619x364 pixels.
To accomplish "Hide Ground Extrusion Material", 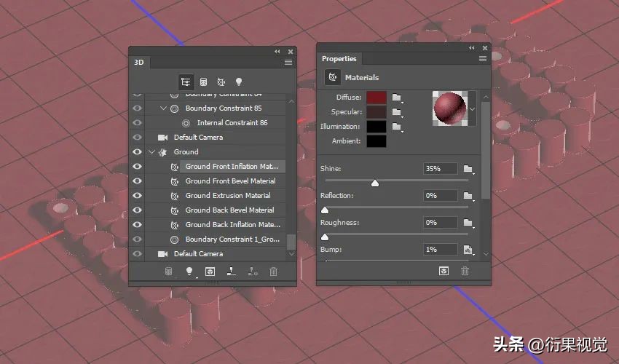I will tap(137, 196).
